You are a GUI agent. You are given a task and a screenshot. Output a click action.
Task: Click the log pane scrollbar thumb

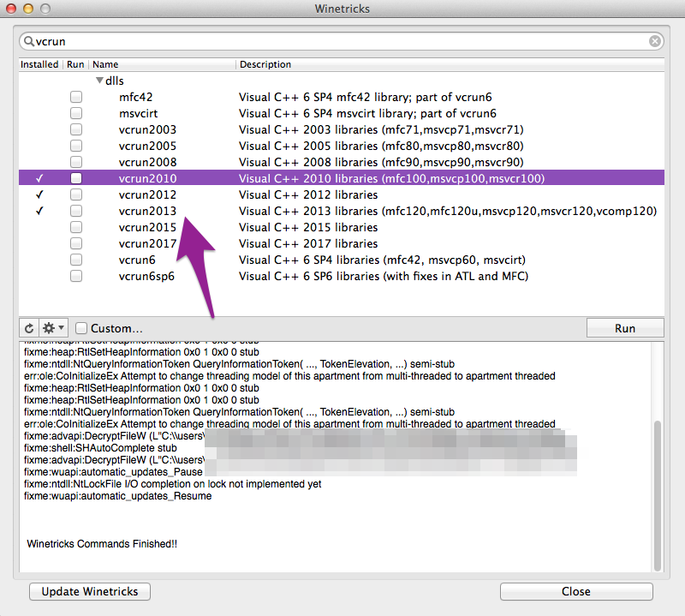click(657, 496)
